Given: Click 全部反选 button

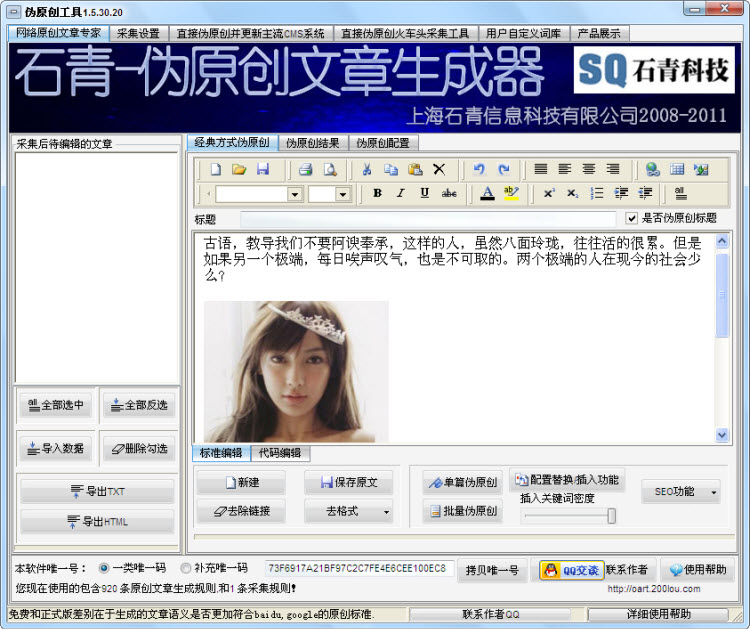Looking at the screenshot, I should point(139,405).
